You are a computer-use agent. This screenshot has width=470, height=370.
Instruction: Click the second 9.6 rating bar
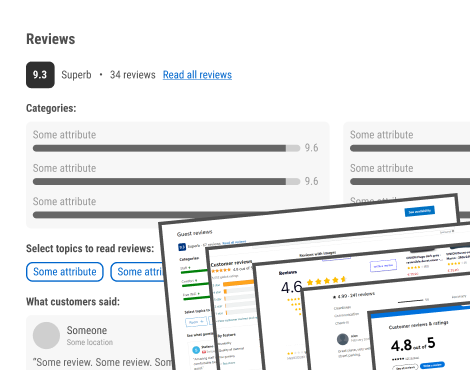point(166,182)
